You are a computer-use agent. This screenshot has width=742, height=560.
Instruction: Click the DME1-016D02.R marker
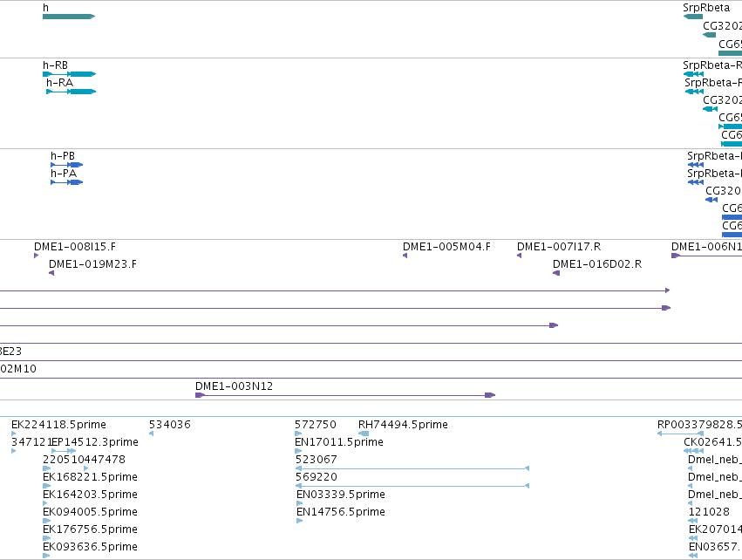(x=556, y=273)
